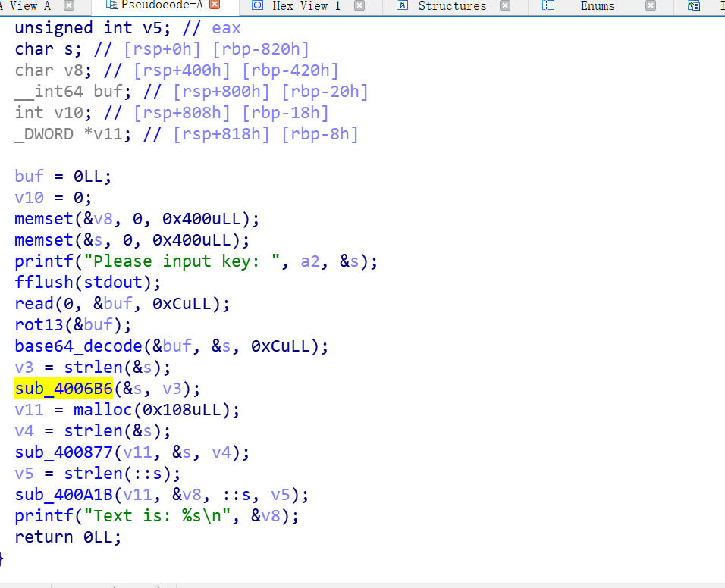Viewport: 725px width, 588px height.
Task: Click the base64_decode function call
Action: click(77, 346)
